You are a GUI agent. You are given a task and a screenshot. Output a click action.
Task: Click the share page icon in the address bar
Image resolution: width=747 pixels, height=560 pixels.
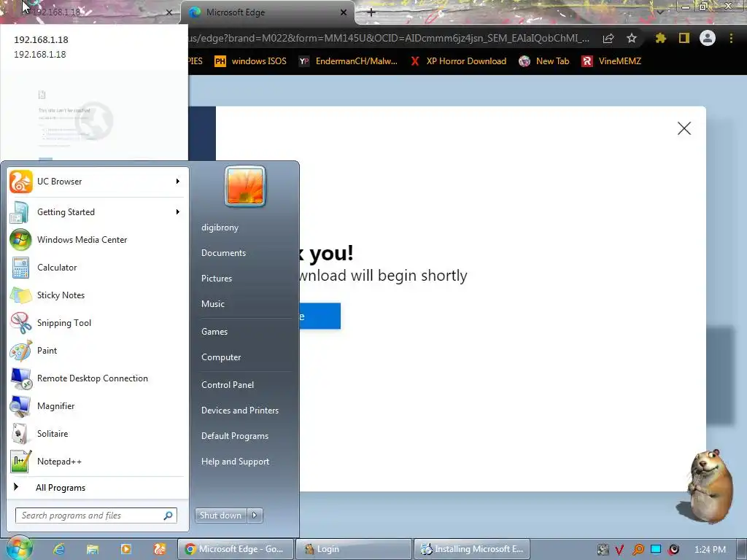608,39
